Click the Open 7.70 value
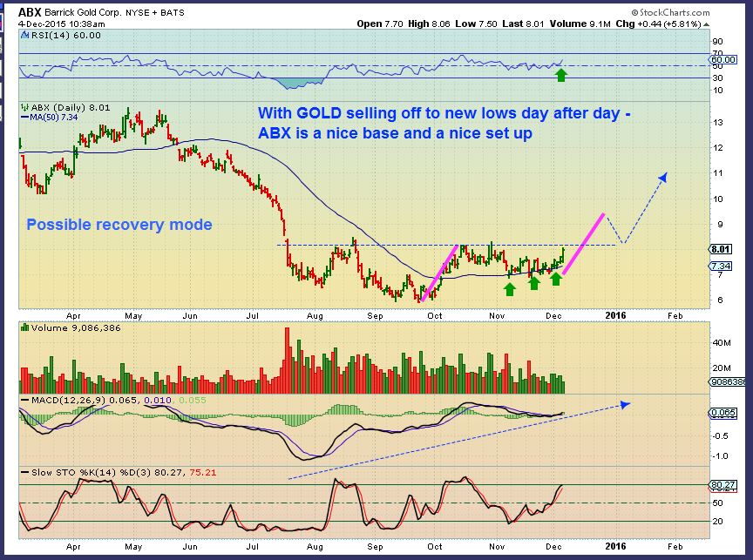753x560 pixels. [380, 24]
